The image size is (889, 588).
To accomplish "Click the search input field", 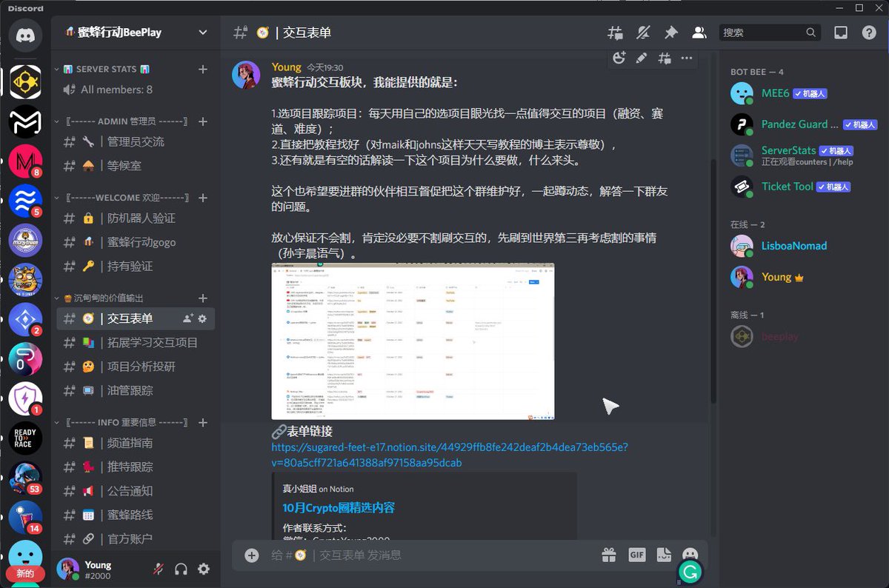I will [763, 32].
